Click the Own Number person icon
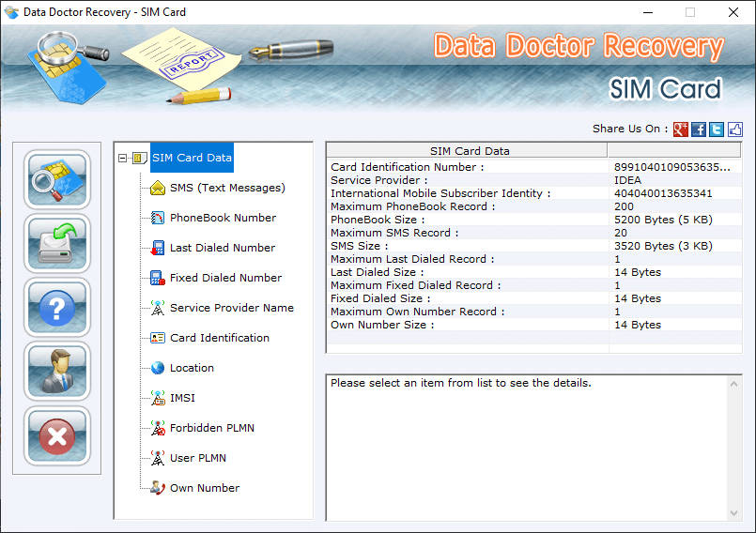The width and height of the screenshot is (756, 533). (x=158, y=488)
